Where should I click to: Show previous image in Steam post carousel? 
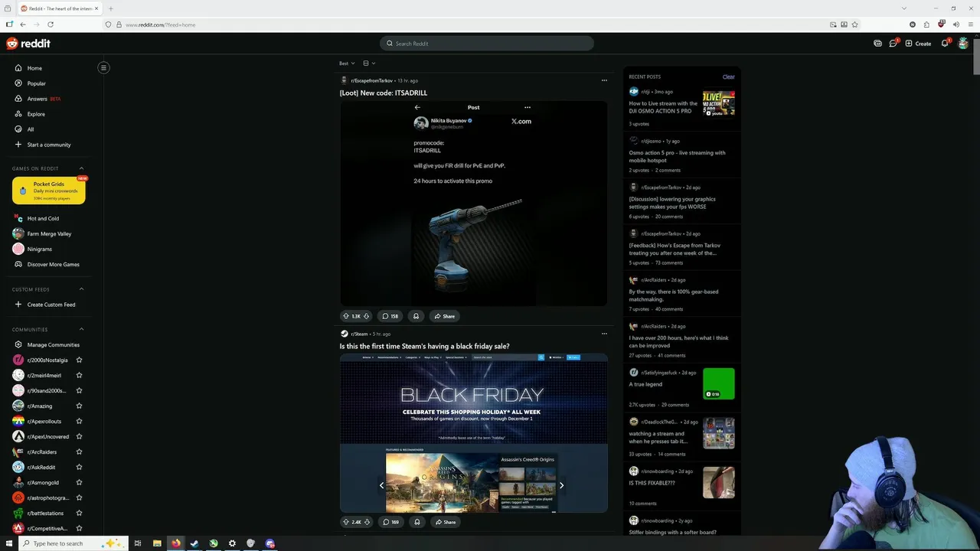(x=381, y=485)
